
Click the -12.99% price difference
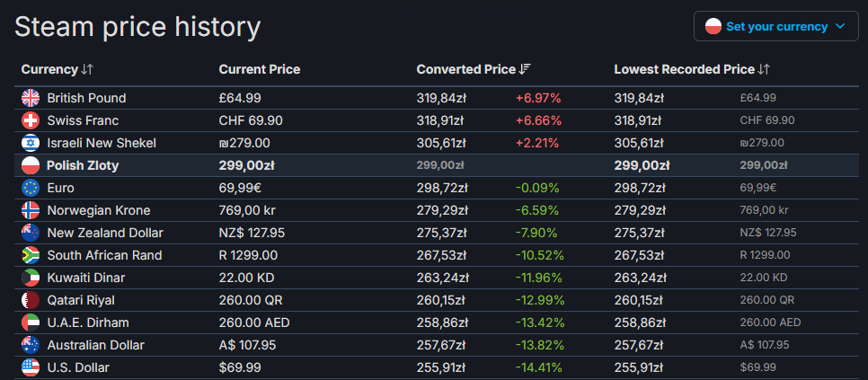(540, 300)
